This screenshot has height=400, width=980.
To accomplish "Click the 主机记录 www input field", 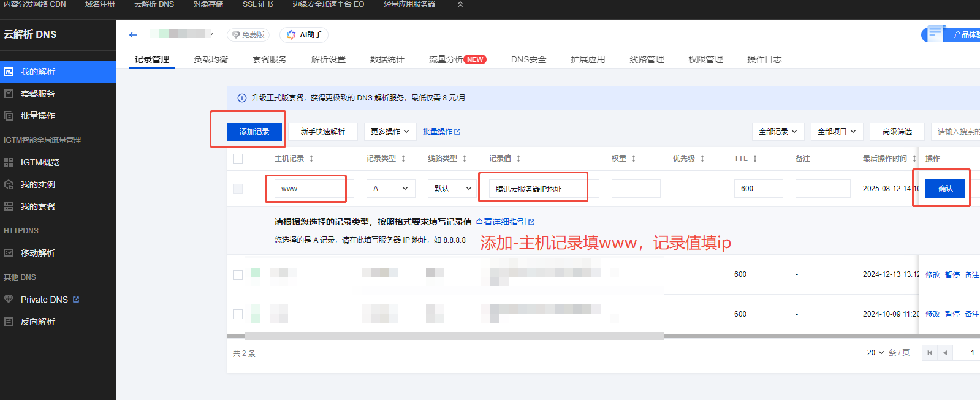I will point(314,189).
